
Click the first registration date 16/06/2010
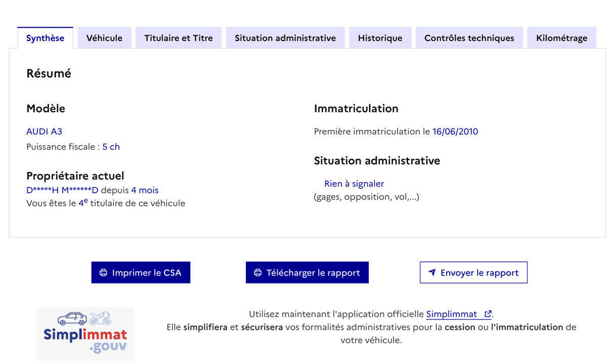coord(455,131)
